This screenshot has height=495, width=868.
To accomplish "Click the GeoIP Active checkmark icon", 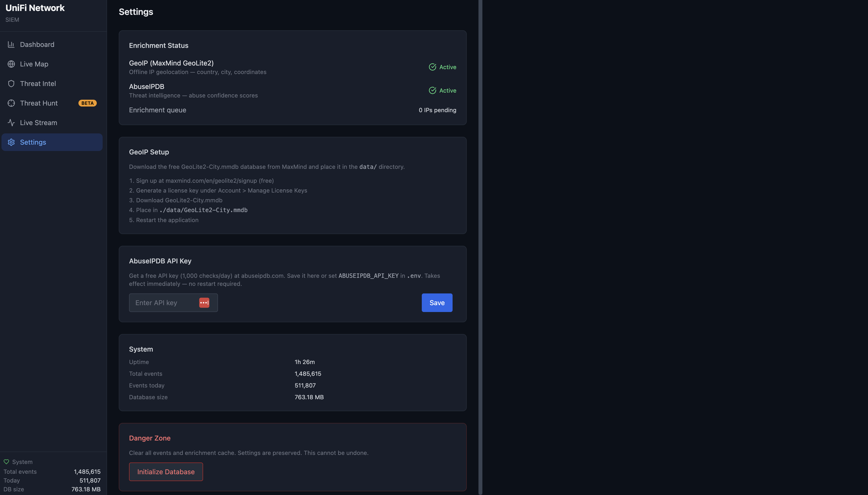I will (432, 67).
